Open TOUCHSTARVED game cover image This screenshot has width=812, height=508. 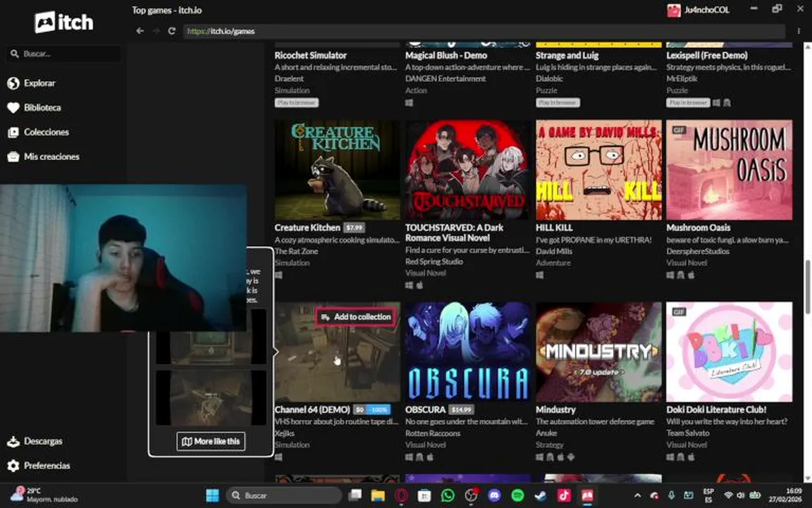467,170
